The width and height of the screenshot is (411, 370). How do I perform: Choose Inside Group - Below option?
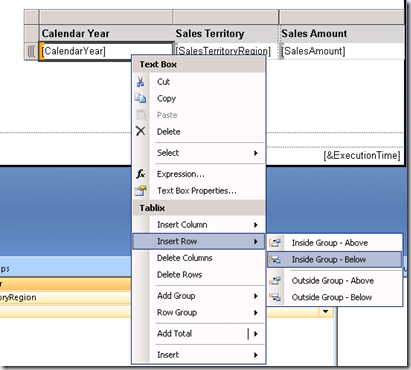pos(334,259)
